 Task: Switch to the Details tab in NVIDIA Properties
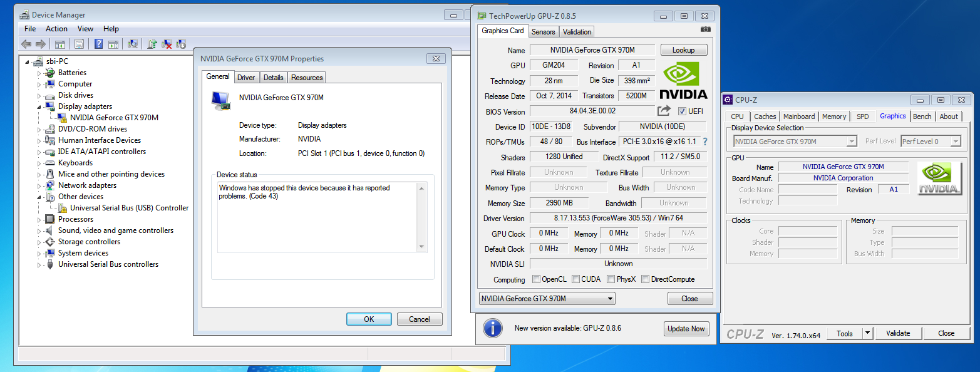point(273,78)
